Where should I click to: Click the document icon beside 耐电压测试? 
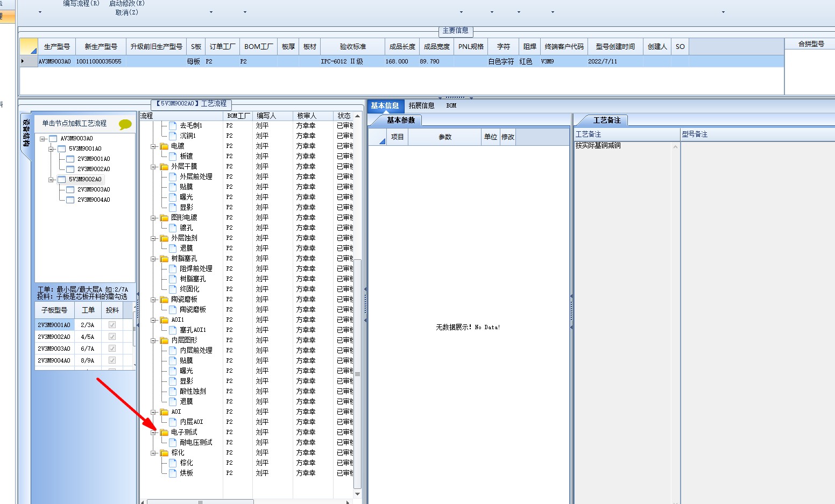(173, 442)
